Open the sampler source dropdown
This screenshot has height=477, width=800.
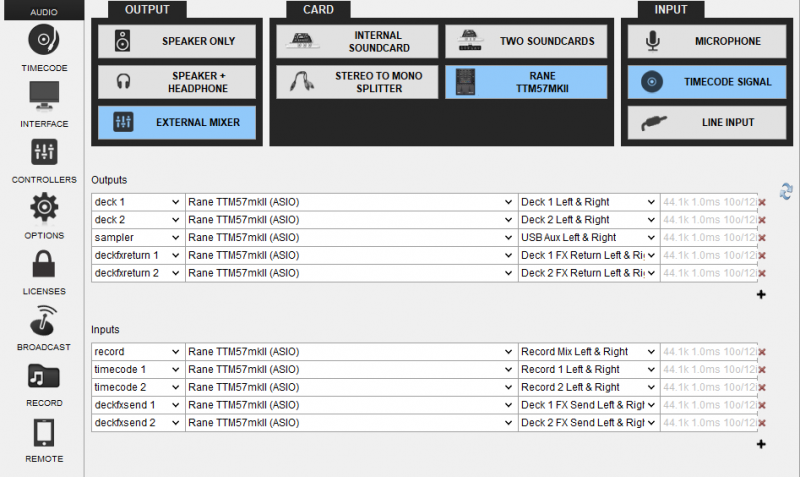138,238
